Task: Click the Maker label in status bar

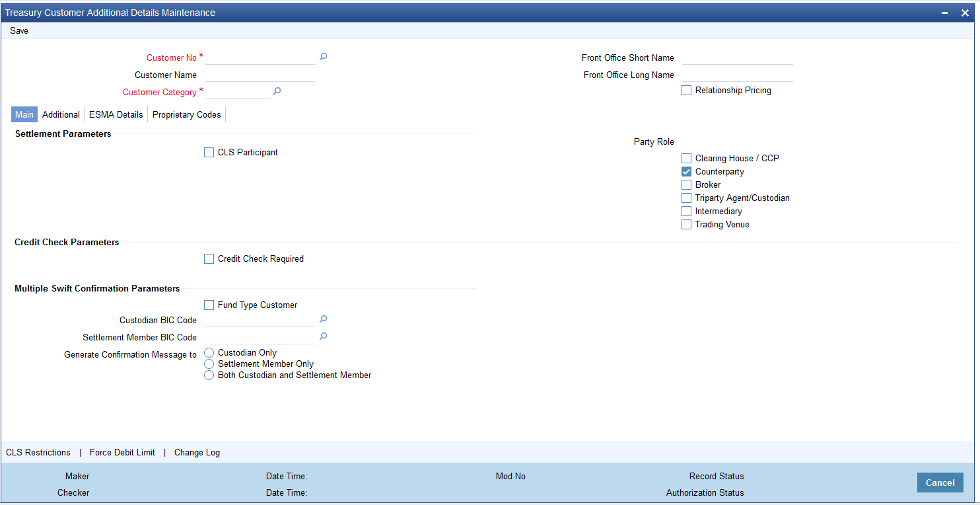Action: pyautogui.click(x=77, y=476)
